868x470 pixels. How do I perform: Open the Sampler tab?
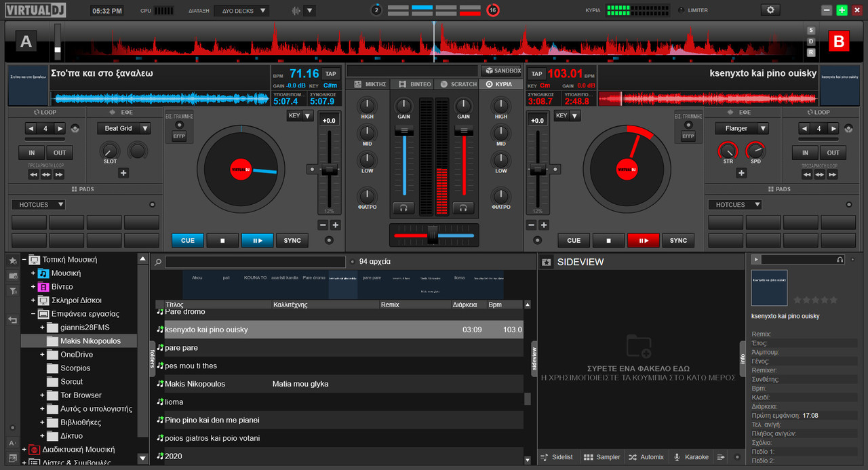602,457
